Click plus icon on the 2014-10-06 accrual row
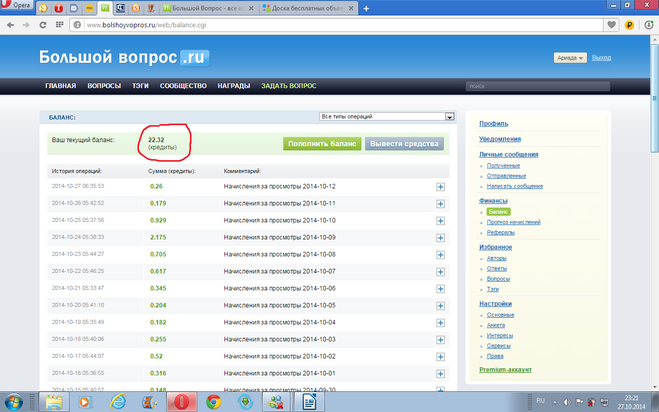This screenshot has height=412, width=659. 440,289
